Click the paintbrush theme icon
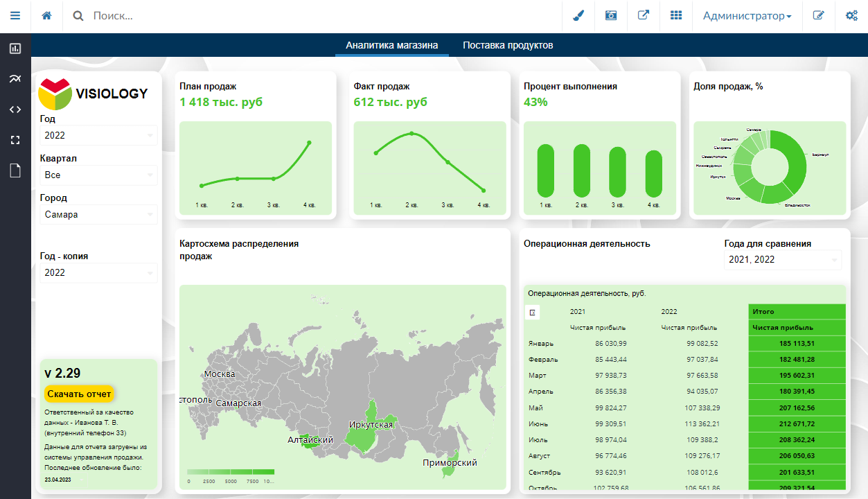The width and height of the screenshot is (868, 499). pyautogui.click(x=578, y=15)
